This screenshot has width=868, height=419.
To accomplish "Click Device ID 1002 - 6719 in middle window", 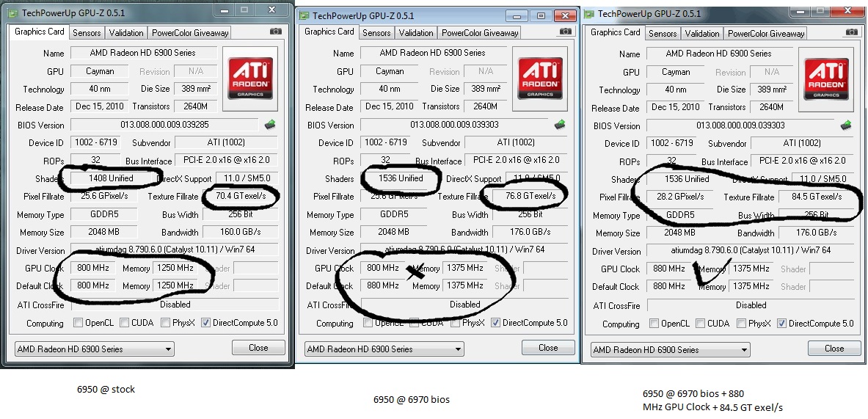I will click(x=386, y=142).
